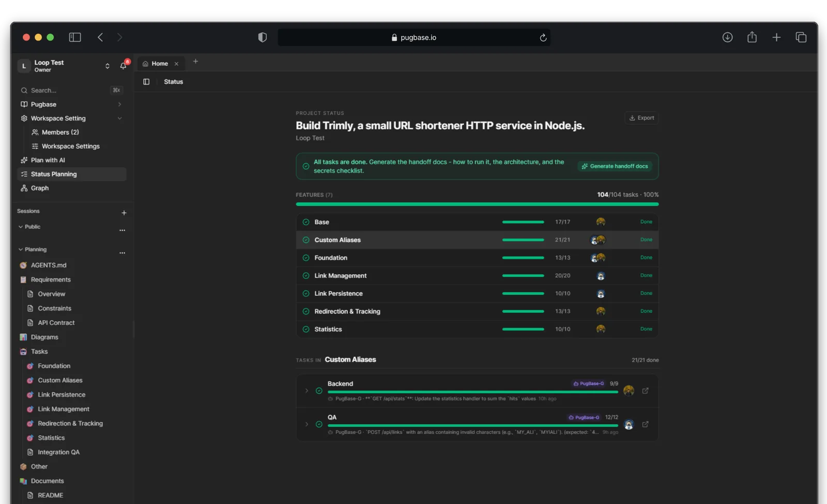Click the Export button
Viewport: 827px width, 504px height.
tap(641, 118)
